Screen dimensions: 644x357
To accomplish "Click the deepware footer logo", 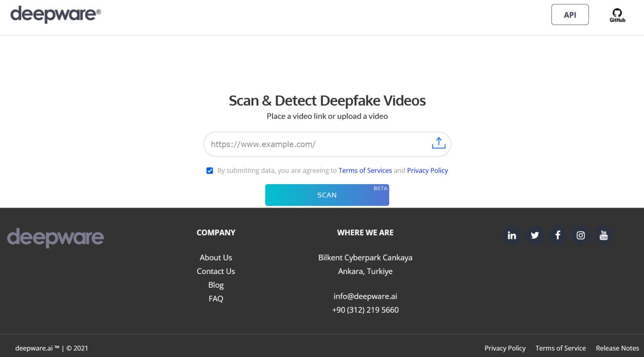I will (55, 238).
